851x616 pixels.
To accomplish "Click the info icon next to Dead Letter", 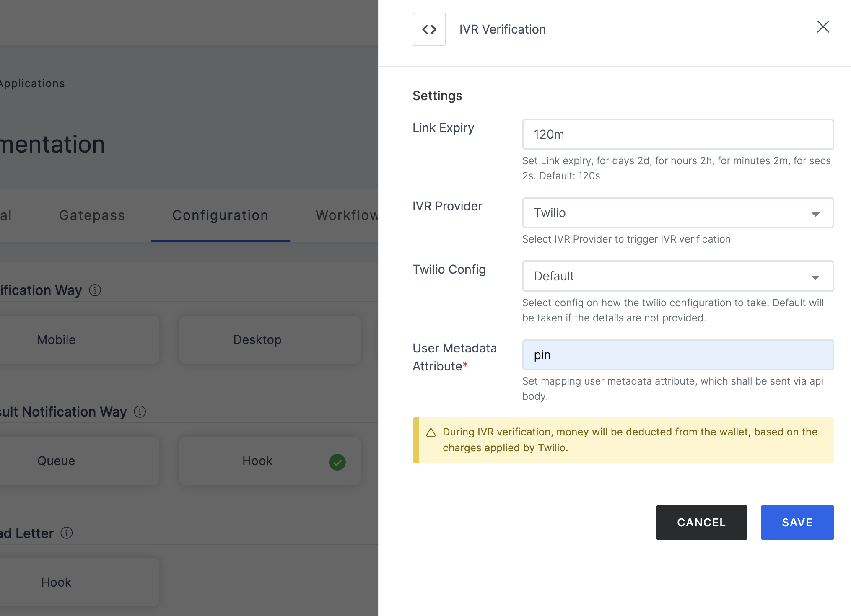I will [x=67, y=533].
